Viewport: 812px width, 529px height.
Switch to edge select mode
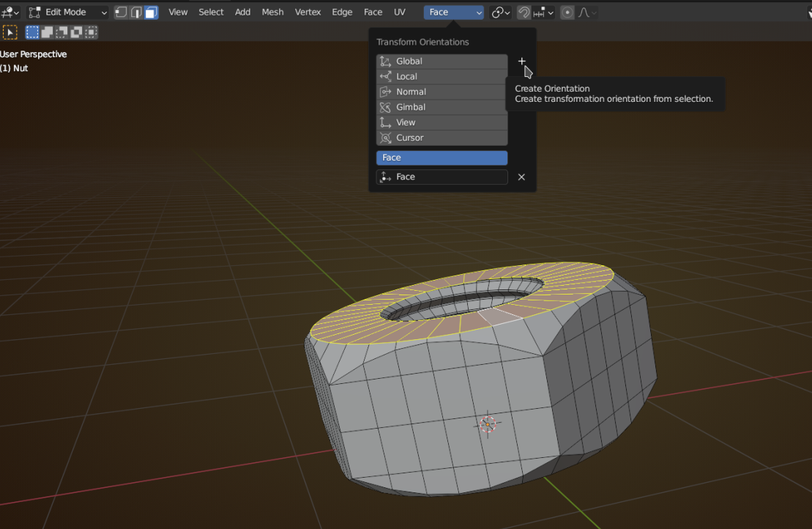[x=136, y=12]
